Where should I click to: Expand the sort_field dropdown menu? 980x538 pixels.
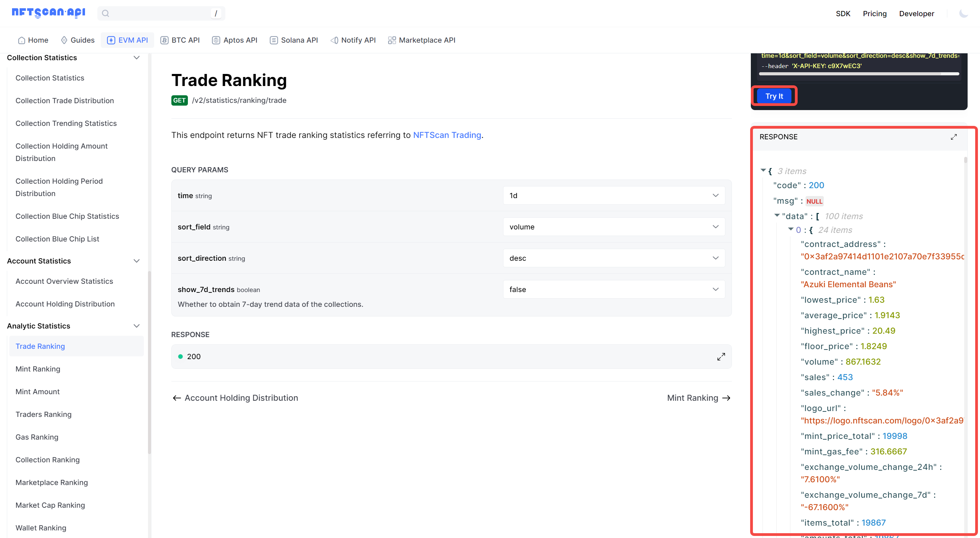point(715,227)
